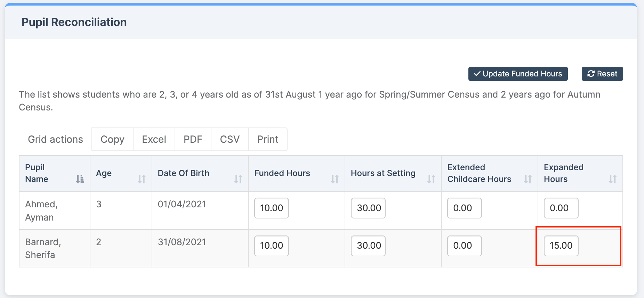Edit Ahmed Ayman's Expanded Hours value
This screenshot has width=644, height=298.
coord(561,208)
